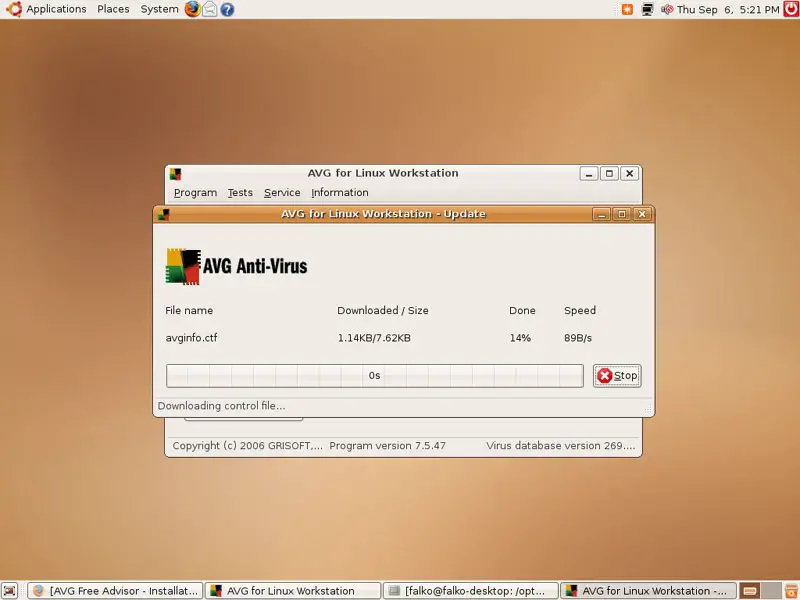
Task: Open the network monitor tray icon
Action: [647, 9]
